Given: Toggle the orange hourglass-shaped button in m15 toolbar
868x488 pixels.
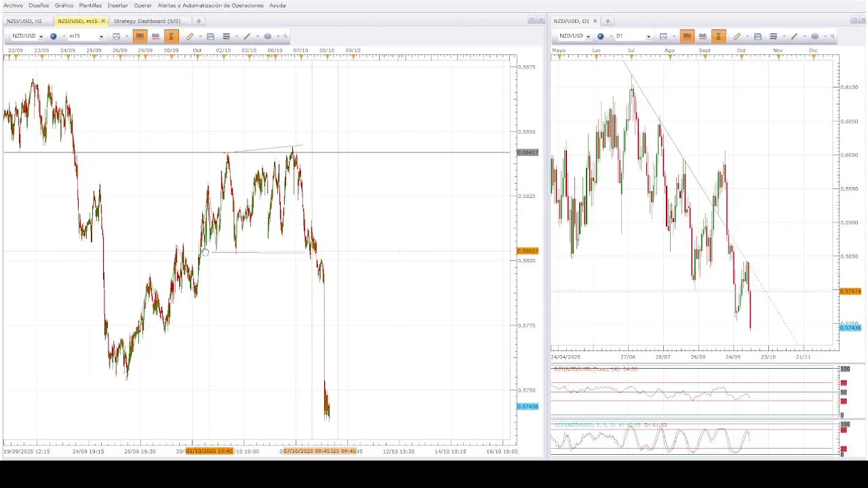Looking at the screenshot, I should (x=172, y=37).
